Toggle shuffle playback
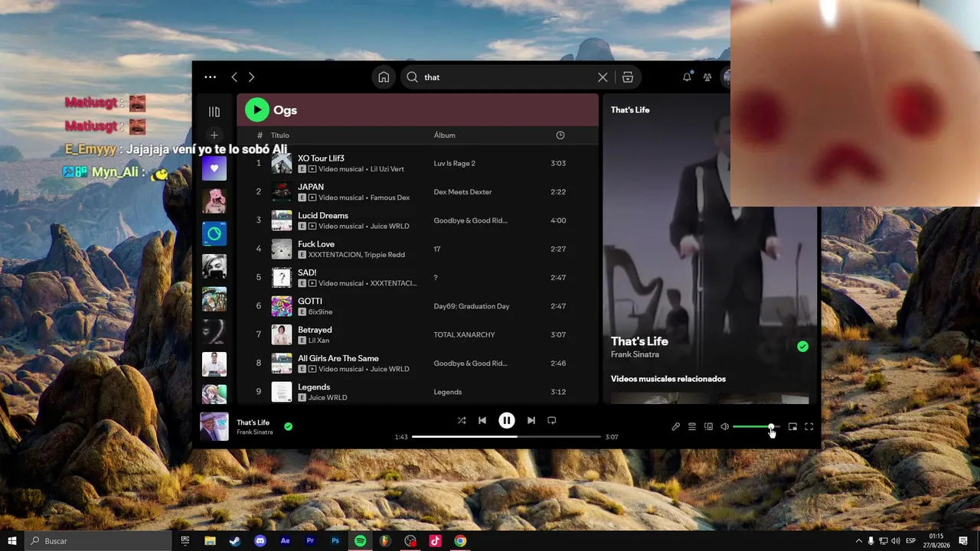Viewport: 980px width, 551px height. tap(462, 420)
